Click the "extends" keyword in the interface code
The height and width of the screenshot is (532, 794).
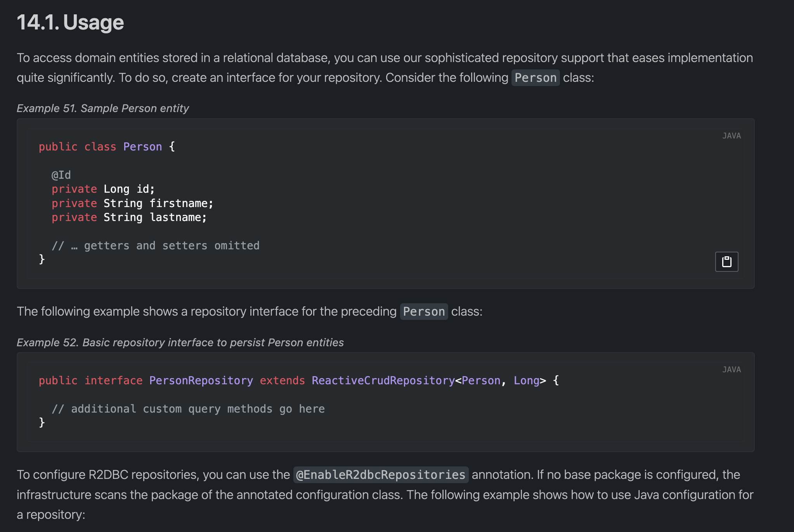[282, 380]
